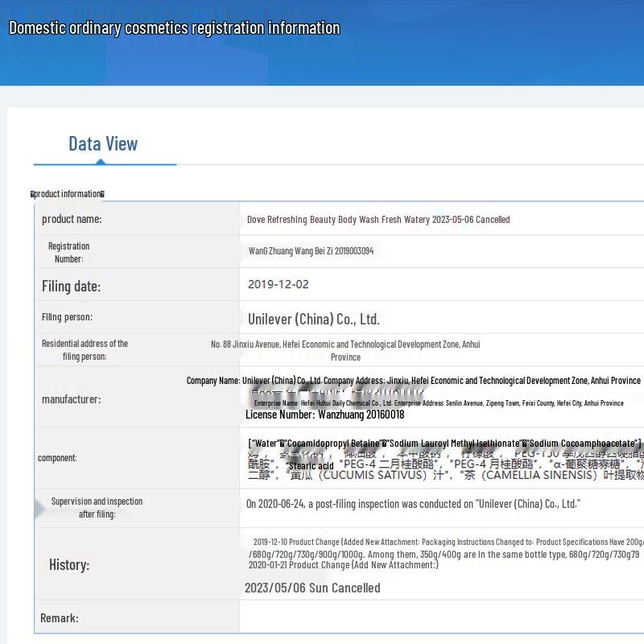Select 'Stearic acid' component text
The width and height of the screenshot is (644, 644).
point(311,466)
